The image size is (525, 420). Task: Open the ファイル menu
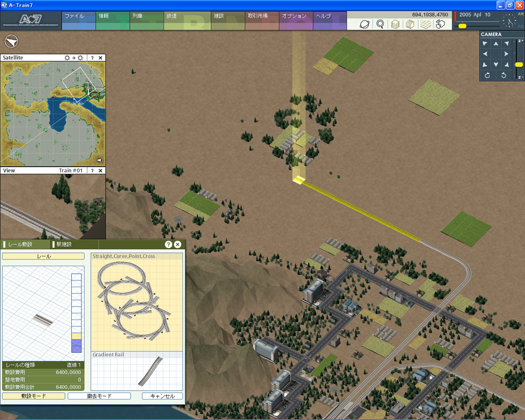[78, 21]
